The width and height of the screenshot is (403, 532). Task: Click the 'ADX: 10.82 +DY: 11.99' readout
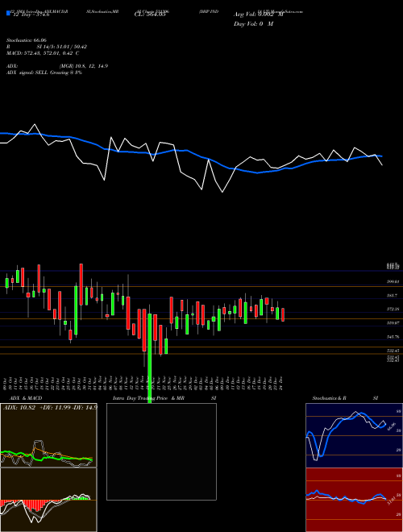click(x=50, y=407)
